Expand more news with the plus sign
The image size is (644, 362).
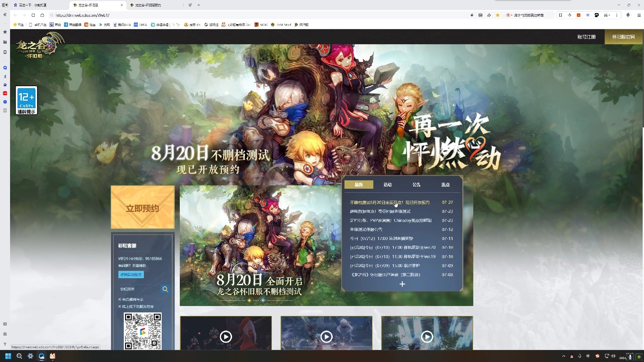(x=402, y=284)
